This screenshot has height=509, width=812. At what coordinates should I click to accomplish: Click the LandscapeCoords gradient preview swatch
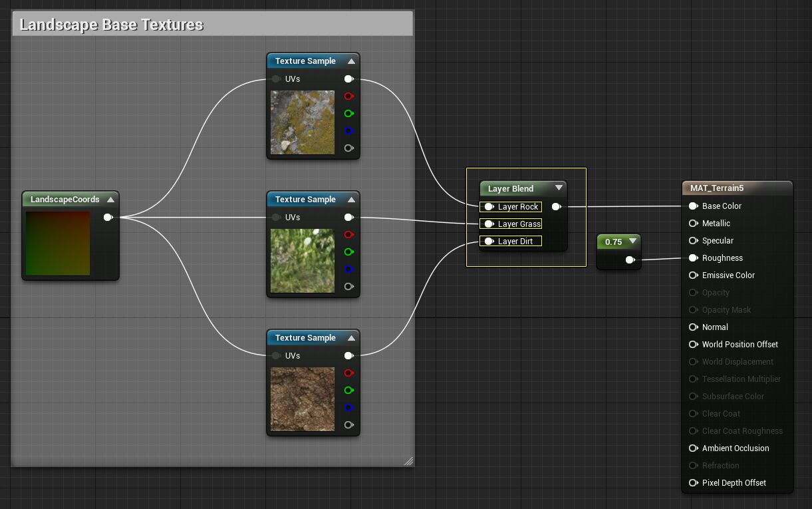[57, 244]
